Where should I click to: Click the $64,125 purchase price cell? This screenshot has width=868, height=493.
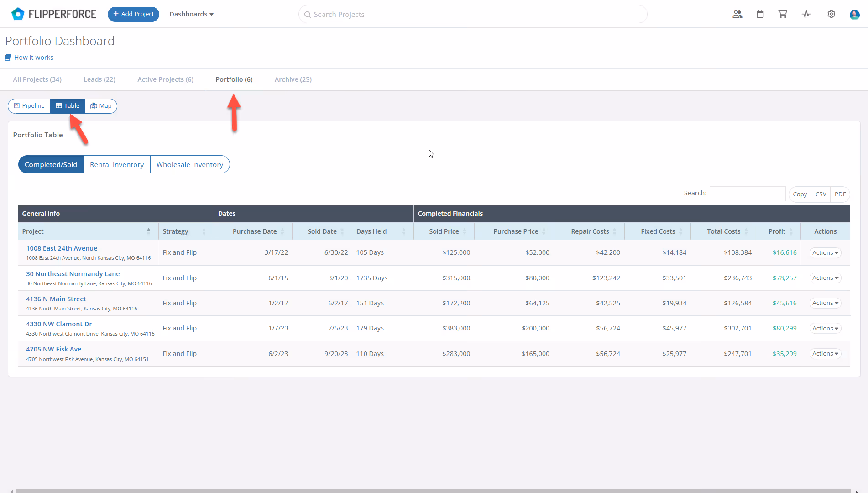(x=537, y=303)
